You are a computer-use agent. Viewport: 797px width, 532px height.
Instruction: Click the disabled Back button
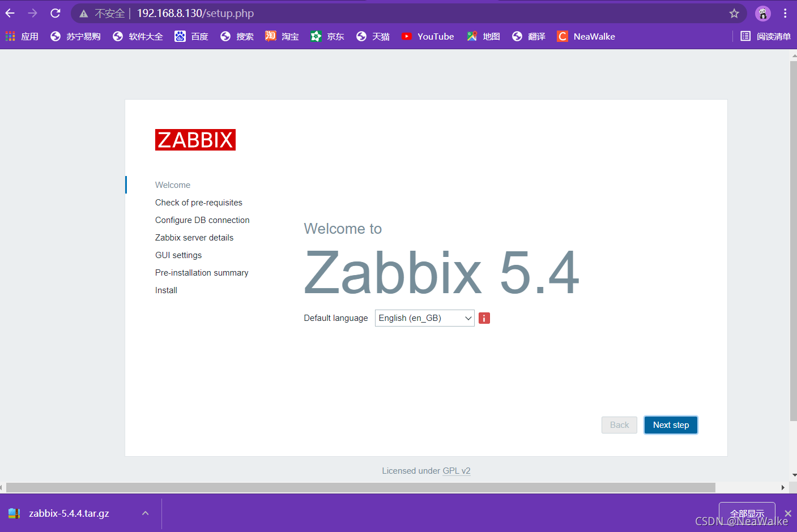619,425
